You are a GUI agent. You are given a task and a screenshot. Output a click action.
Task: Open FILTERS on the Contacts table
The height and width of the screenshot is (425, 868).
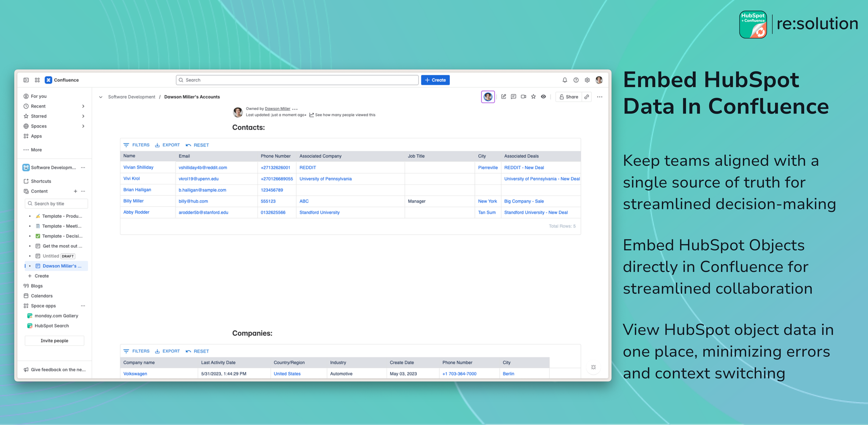(136, 145)
